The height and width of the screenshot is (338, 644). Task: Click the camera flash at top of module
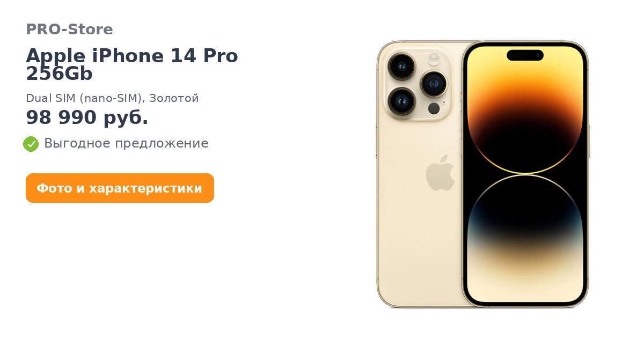coord(434,58)
